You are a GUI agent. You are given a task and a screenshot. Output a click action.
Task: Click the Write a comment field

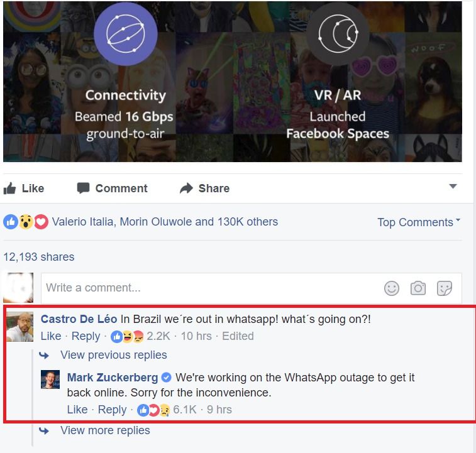point(213,288)
